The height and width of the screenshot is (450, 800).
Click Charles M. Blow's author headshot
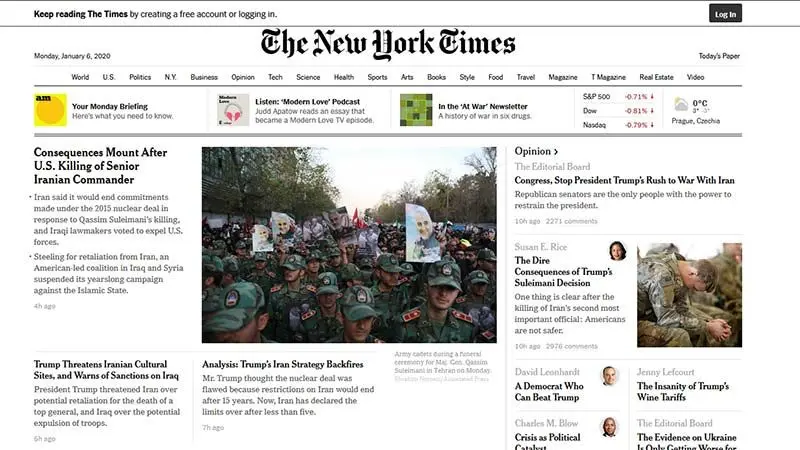[x=609, y=427]
